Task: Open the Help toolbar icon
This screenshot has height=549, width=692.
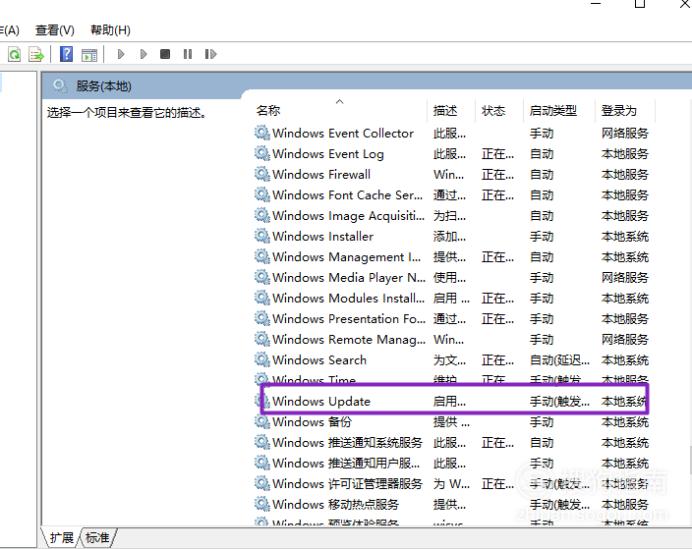Action: tap(66, 54)
